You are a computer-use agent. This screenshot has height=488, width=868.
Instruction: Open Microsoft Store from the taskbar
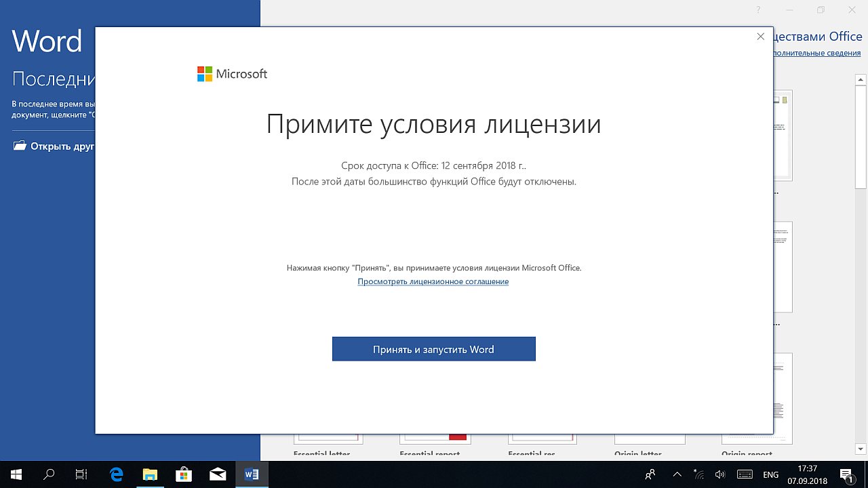pyautogui.click(x=183, y=474)
